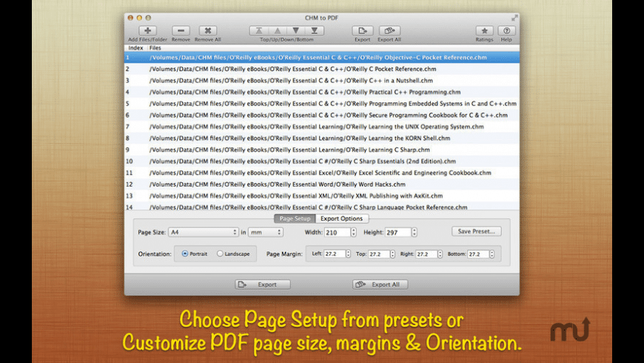Image resolution: width=644 pixels, height=363 pixels.
Task: Adjust the Right margin stepper
Action: click(440, 254)
